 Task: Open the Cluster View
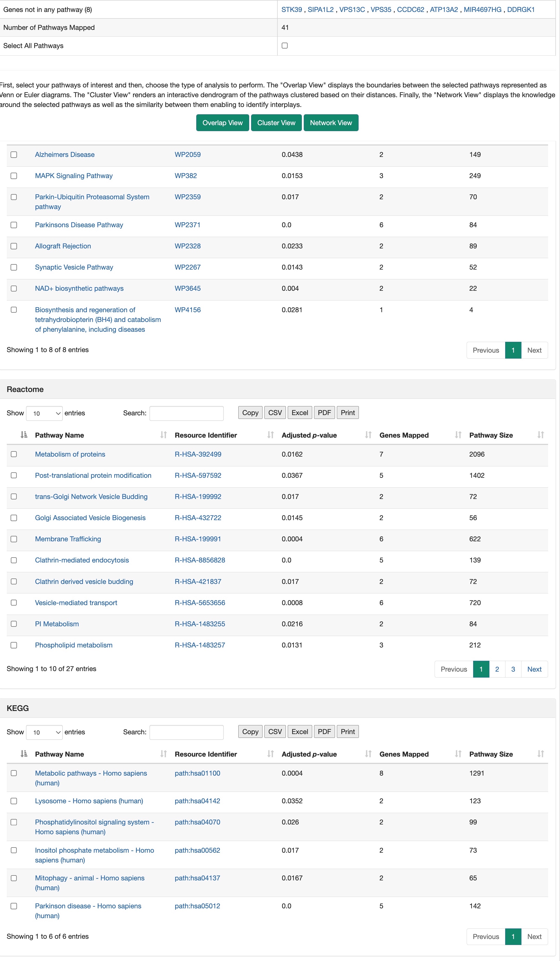tap(276, 123)
